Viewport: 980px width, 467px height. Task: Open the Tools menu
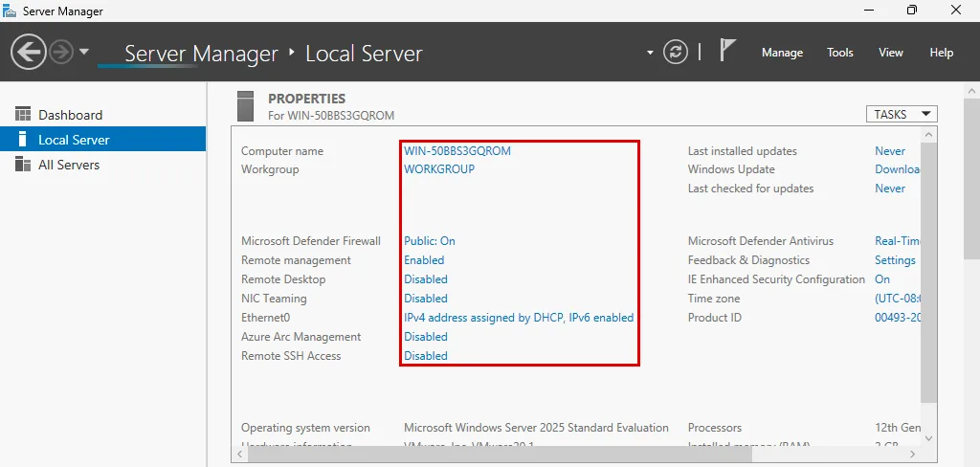(x=840, y=53)
